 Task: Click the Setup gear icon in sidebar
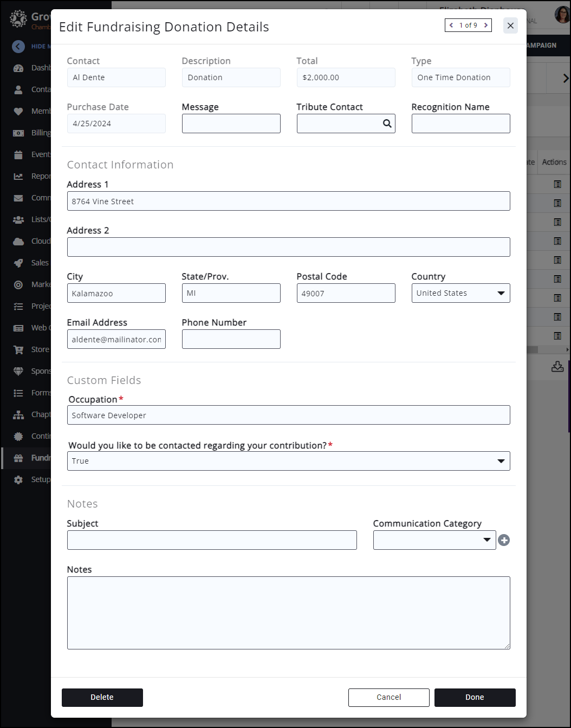[x=18, y=479]
